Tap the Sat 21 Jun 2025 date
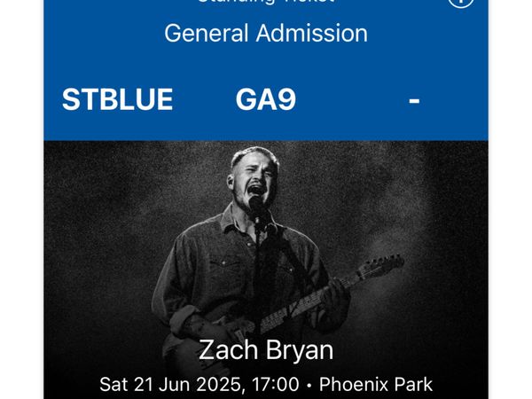 coord(172,385)
